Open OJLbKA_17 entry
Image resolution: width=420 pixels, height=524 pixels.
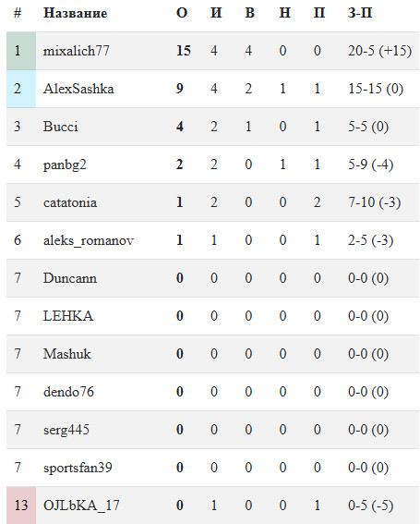click(81, 506)
